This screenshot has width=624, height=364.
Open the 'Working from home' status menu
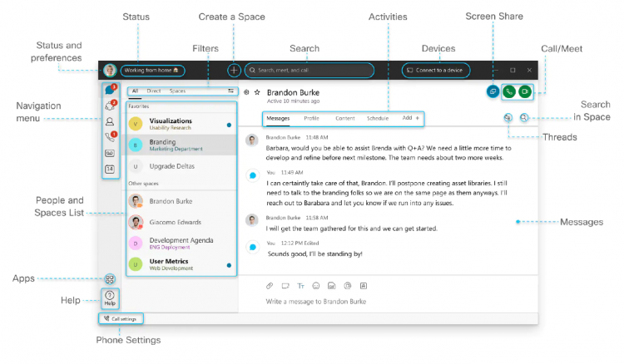(156, 71)
